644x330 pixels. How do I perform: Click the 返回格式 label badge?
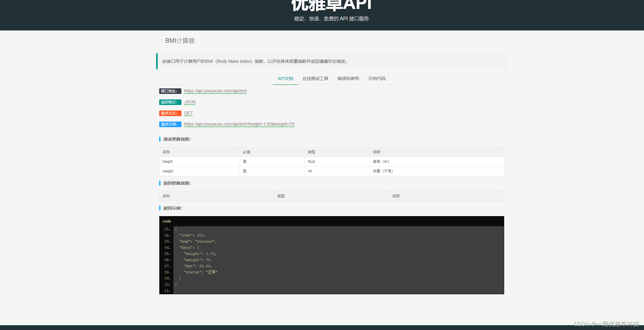point(170,102)
